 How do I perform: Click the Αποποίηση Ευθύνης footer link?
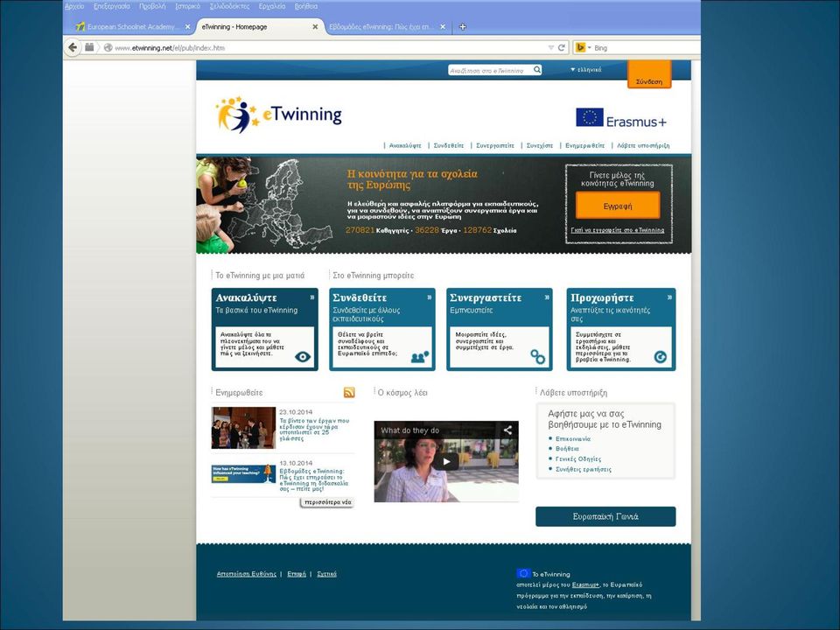click(247, 574)
